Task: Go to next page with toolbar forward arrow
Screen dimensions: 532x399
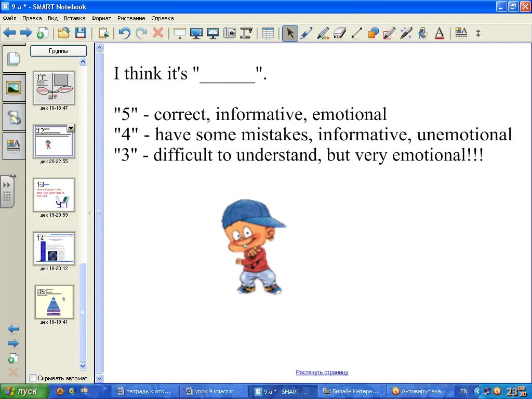Action: [26, 33]
